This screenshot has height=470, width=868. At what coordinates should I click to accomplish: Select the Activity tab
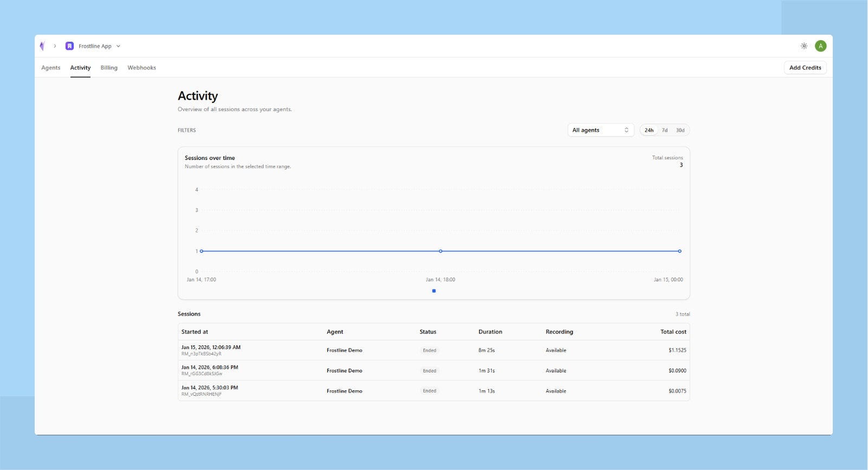[80, 68]
